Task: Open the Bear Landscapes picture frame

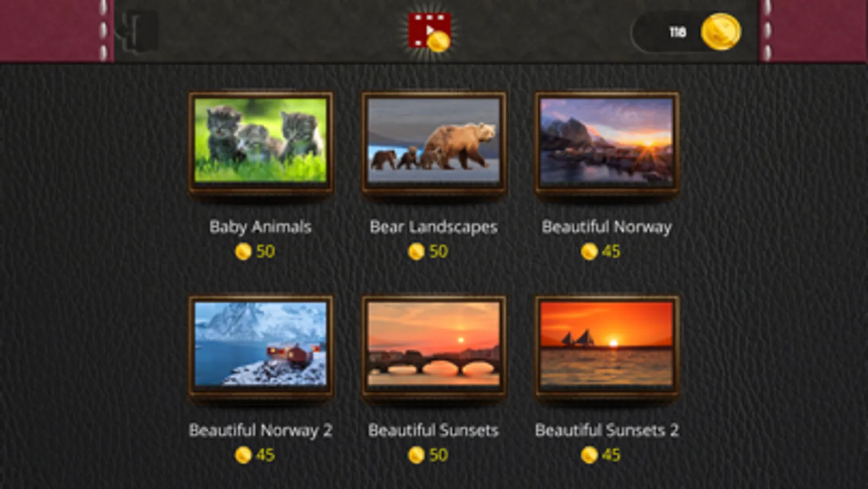Action: (434, 142)
